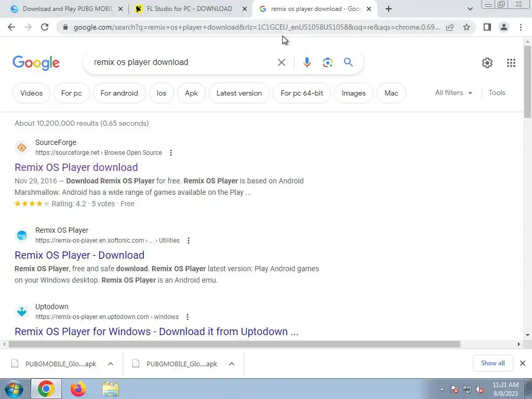Switch to Images results
This screenshot has width=532, height=399.
(353, 93)
